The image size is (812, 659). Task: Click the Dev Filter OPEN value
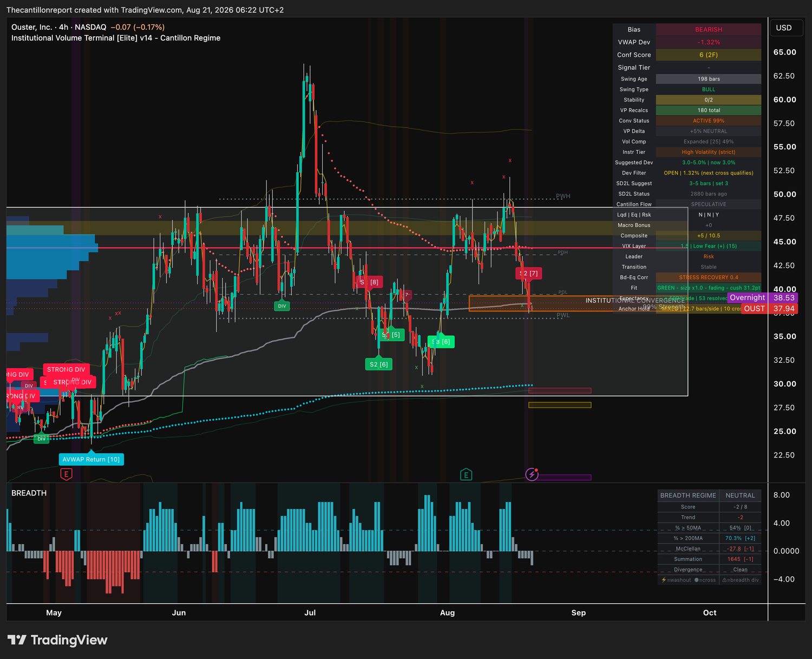[x=709, y=173]
